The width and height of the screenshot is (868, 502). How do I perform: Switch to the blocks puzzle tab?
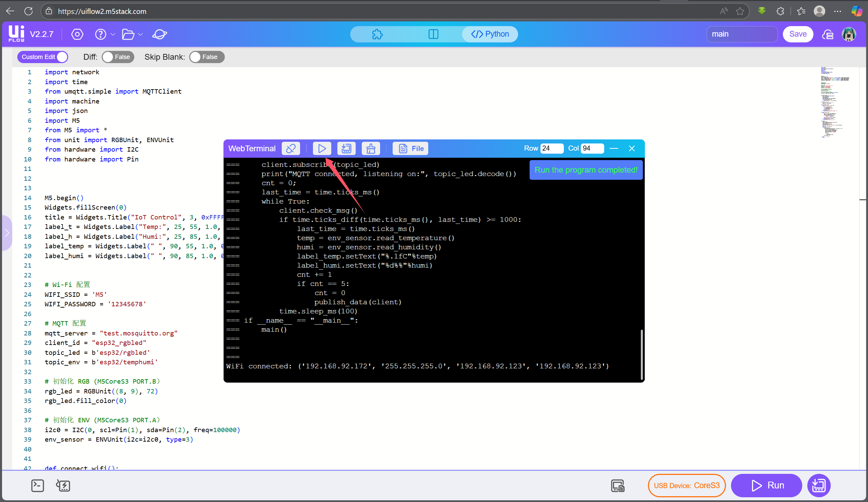point(377,34)
